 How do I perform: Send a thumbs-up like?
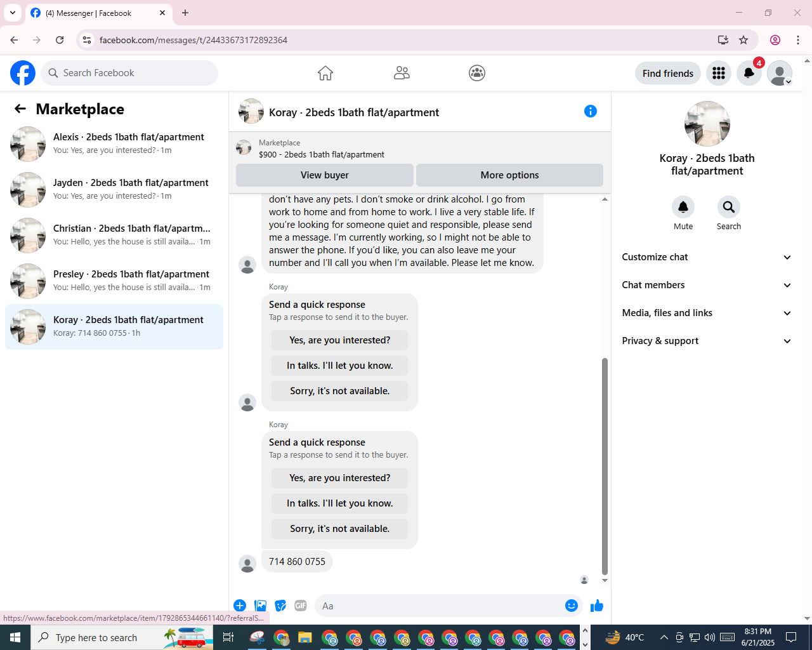[597, 606]
